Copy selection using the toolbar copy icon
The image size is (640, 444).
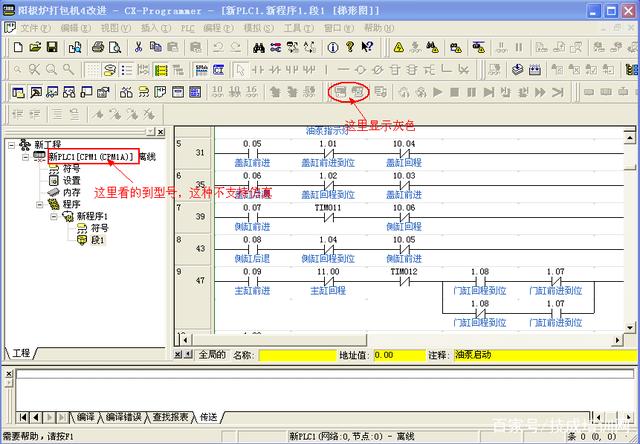(156, 47)
